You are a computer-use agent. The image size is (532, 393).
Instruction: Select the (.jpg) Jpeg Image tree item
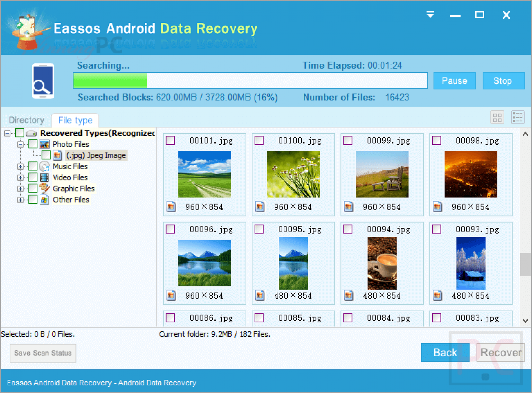click(96, 155)
